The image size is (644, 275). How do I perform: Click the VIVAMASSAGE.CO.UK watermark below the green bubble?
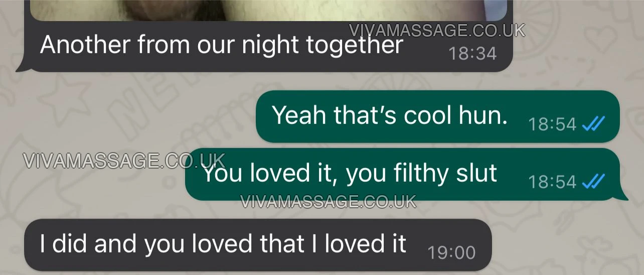329,202
